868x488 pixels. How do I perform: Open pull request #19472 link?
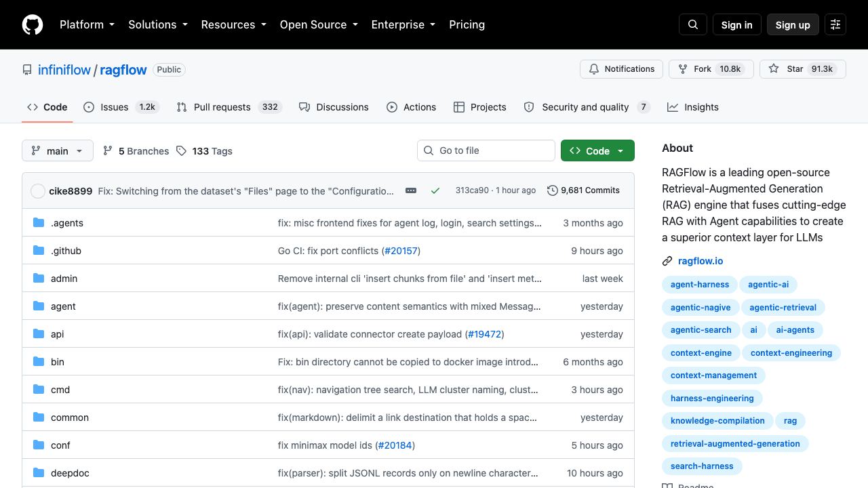[485, 334]
